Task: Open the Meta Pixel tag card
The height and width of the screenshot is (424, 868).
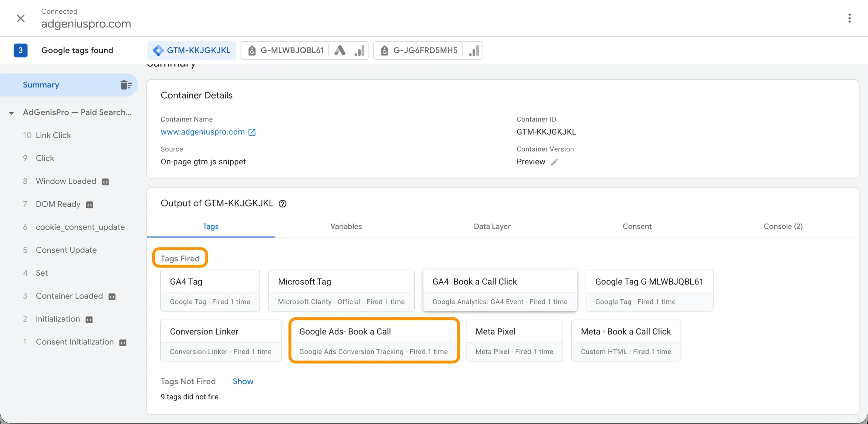Action: click(x=514, y=341)
